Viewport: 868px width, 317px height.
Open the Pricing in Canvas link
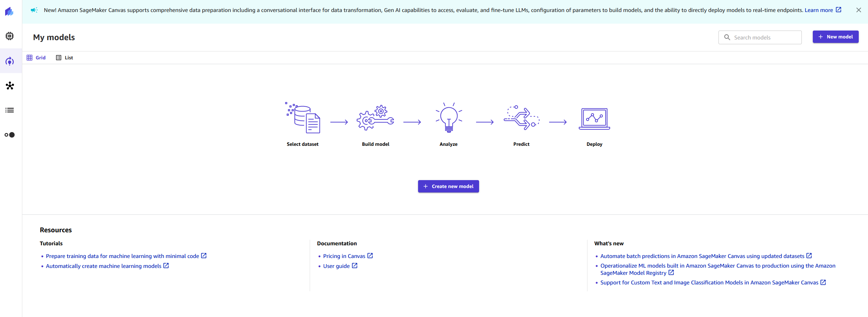(344, 256)
